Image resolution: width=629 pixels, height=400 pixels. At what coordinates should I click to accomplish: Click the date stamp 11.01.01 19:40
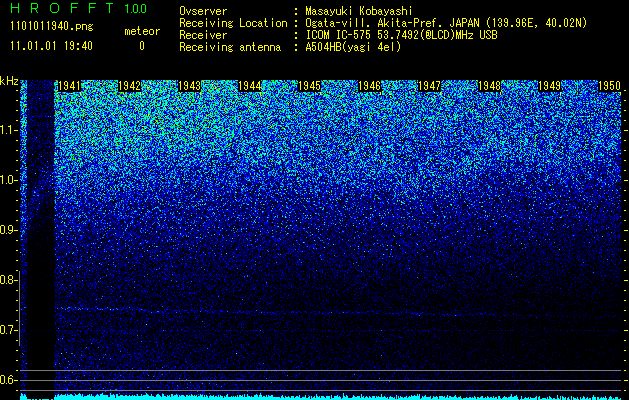51,46
